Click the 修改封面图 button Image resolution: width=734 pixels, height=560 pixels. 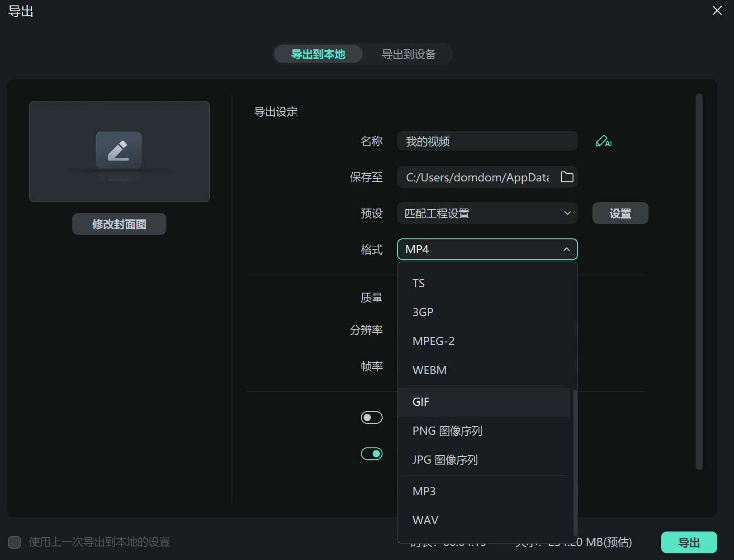(x=119, y=223)
